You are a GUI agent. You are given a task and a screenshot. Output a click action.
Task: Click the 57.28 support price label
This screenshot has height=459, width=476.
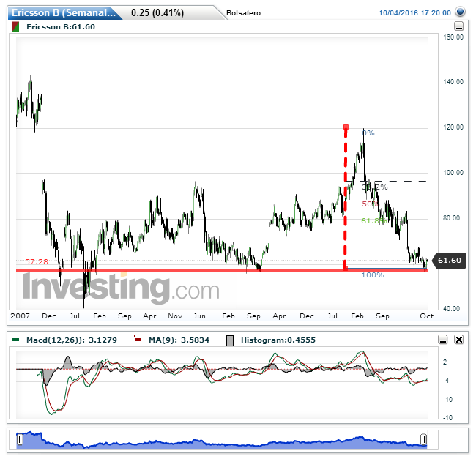point(36,261)
